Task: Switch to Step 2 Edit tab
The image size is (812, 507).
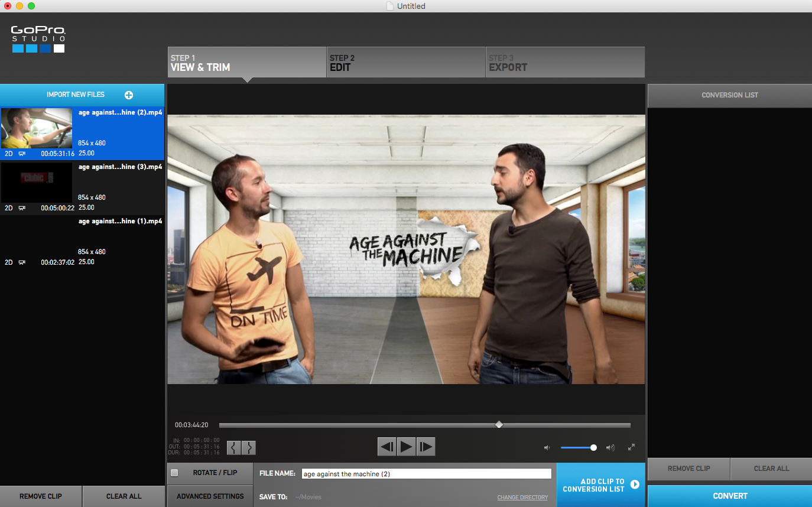Action: click(405, 63)
